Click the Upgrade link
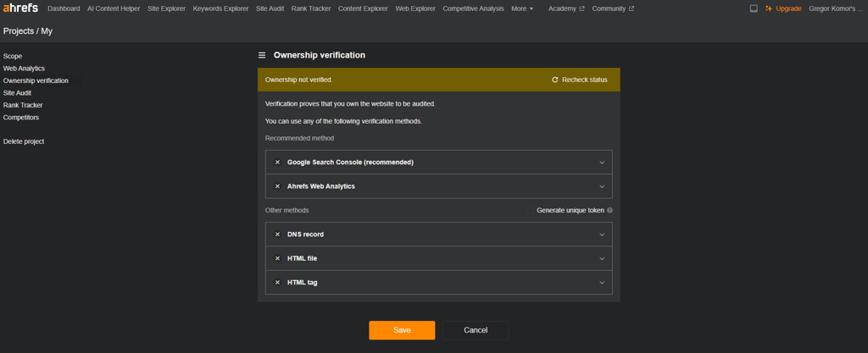868x353 pixels. (x=789, y=8)
